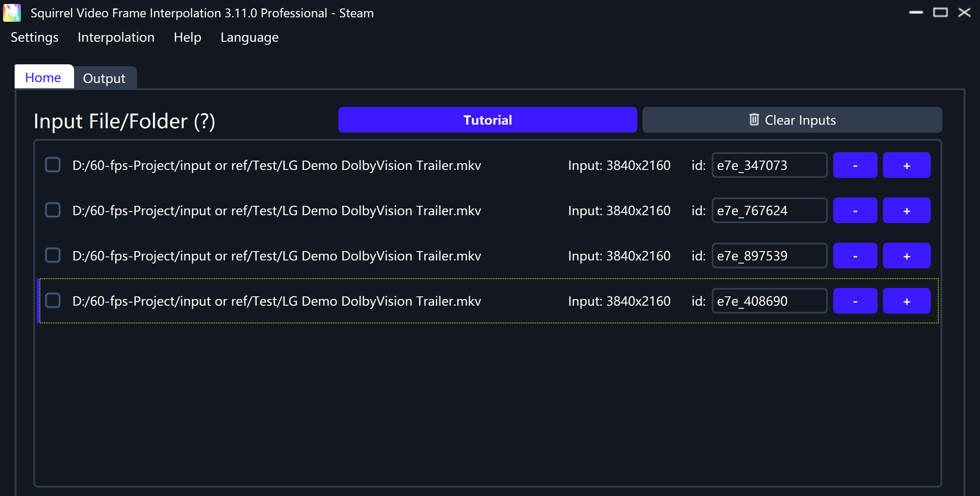Check the checkbox for the first trailer entry
This screenshot has width=980, height=496.
(52, 165)
